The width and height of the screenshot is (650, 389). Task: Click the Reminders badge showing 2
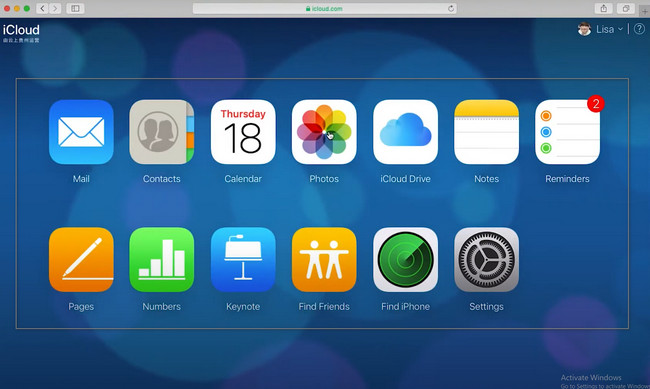tap(596, 104)
